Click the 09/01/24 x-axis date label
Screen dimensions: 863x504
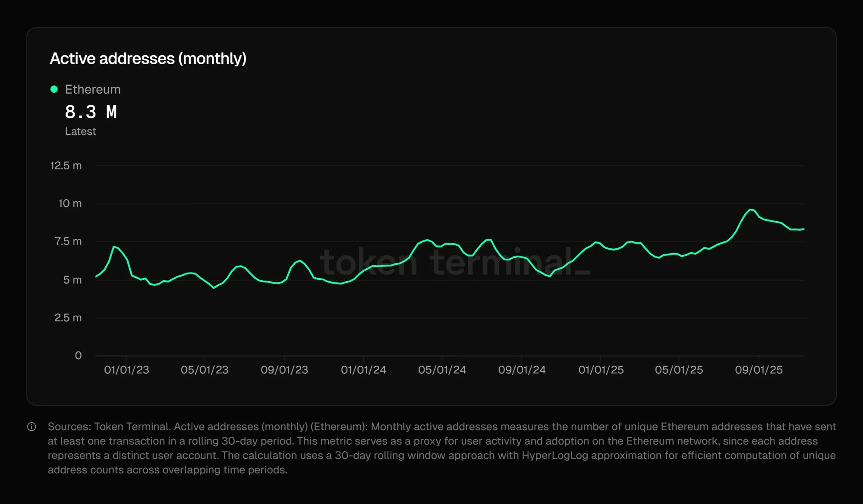tap(522, 370)
